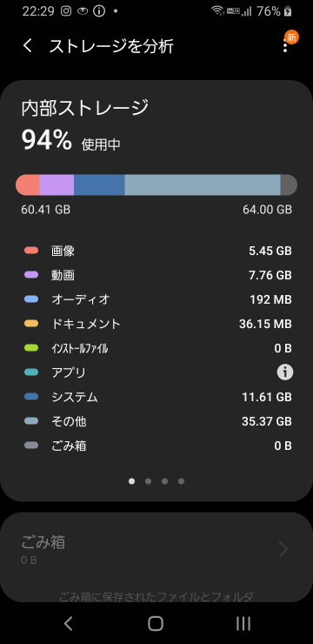Switch to the second page indicator dot
The width and height of the screenshot is (313, 644).
point(148,481)
